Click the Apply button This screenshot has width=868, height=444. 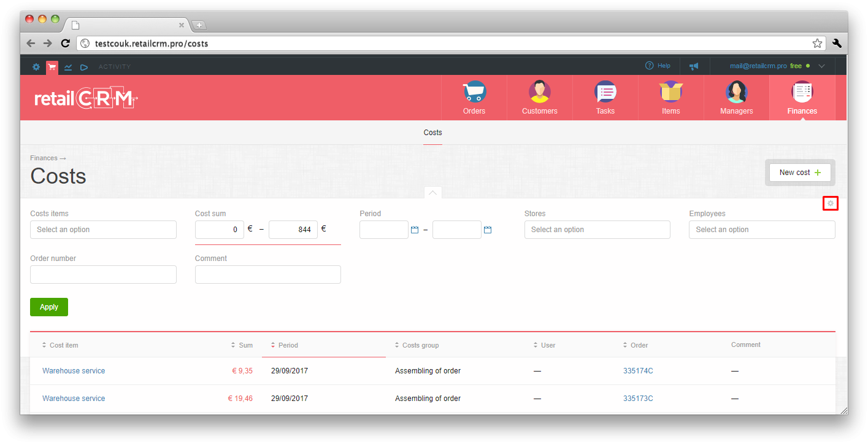[x=49, y=307]
